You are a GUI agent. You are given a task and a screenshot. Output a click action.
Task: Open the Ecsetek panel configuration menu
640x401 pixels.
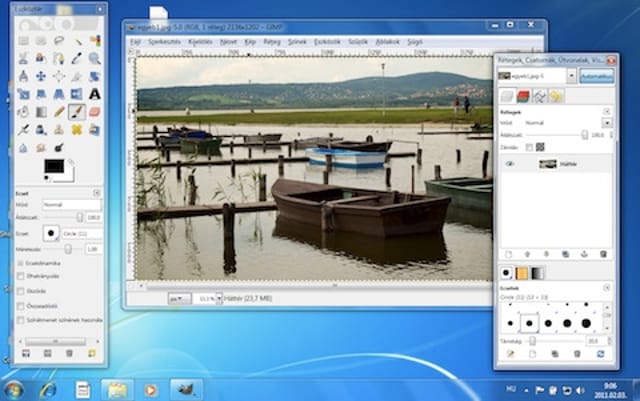607,288
